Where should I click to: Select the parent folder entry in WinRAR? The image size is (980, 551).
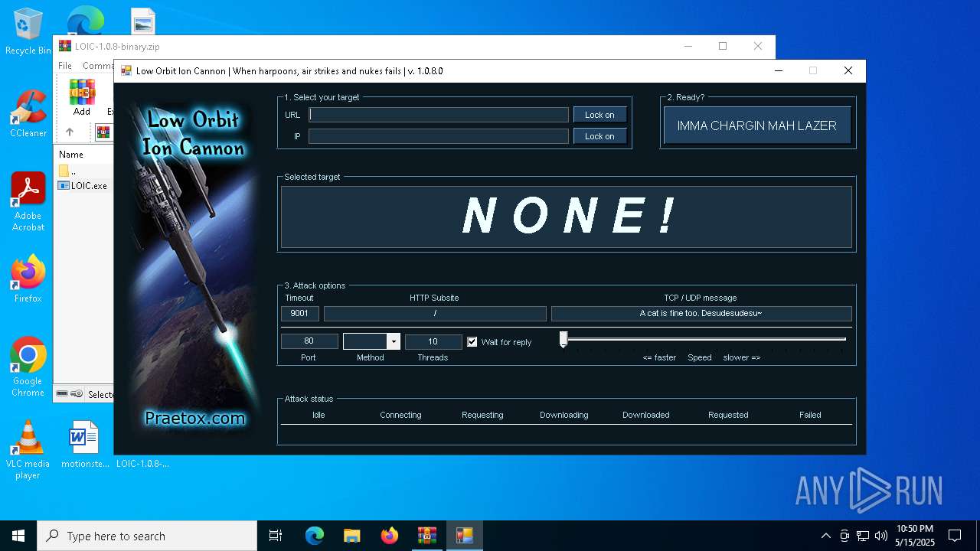(67, 171)
